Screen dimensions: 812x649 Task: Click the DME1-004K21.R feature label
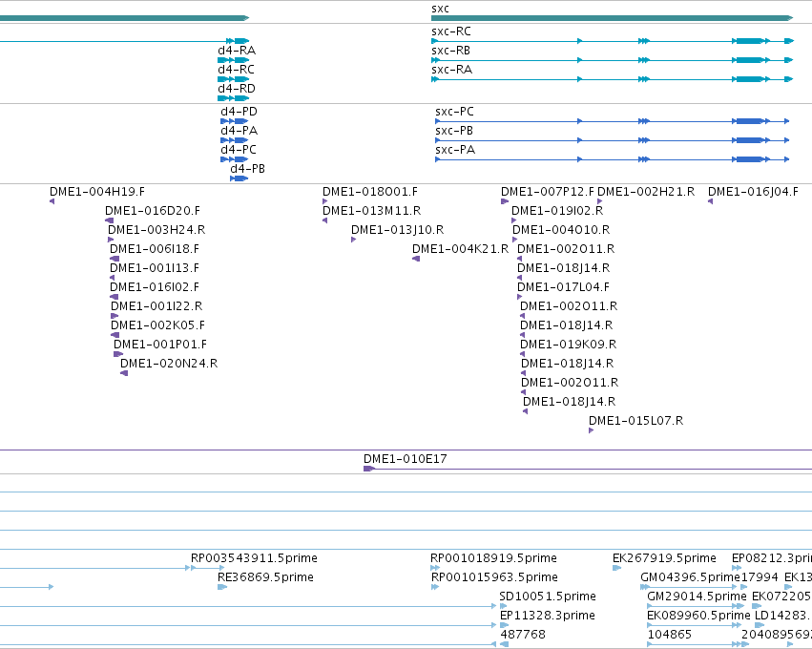(x=460, y=250)
